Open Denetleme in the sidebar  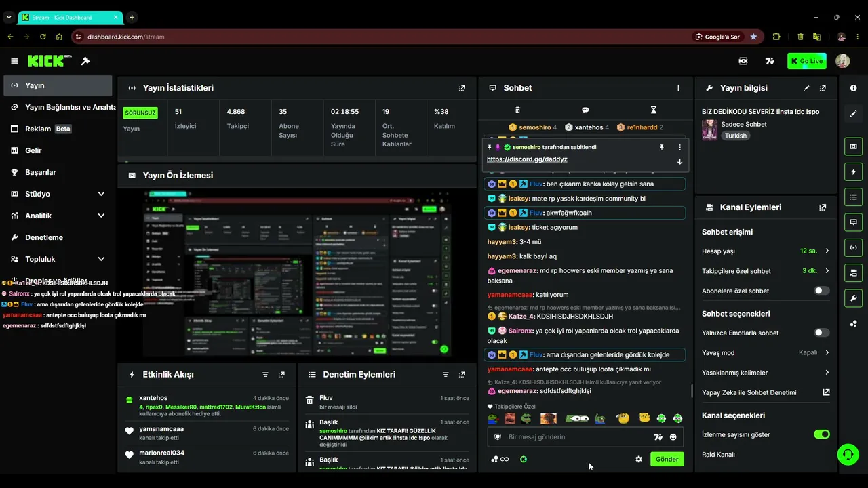(58, 237)
